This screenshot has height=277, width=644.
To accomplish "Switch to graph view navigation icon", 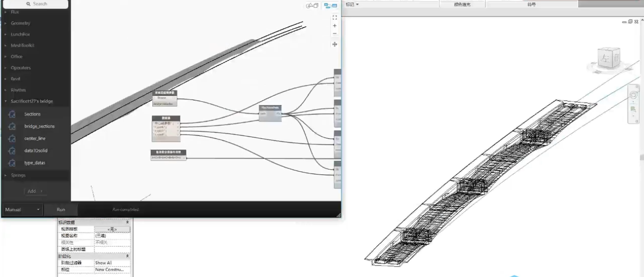I will tap(330, 5).
